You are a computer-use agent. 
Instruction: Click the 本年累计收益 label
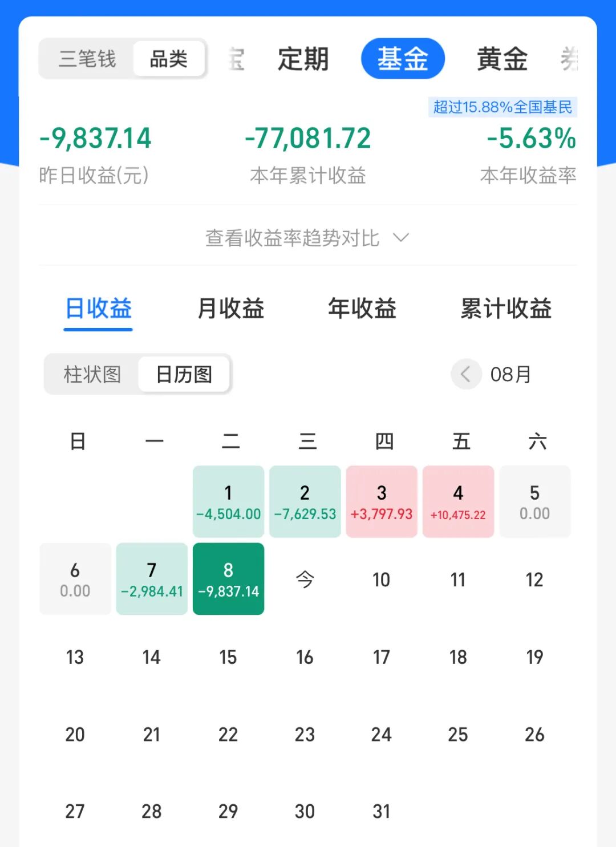[308, 175]
